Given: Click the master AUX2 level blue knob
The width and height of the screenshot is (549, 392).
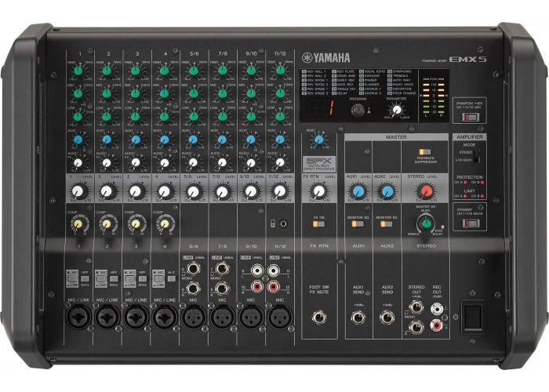Looking at the screenshot, I should pos(387,191).
